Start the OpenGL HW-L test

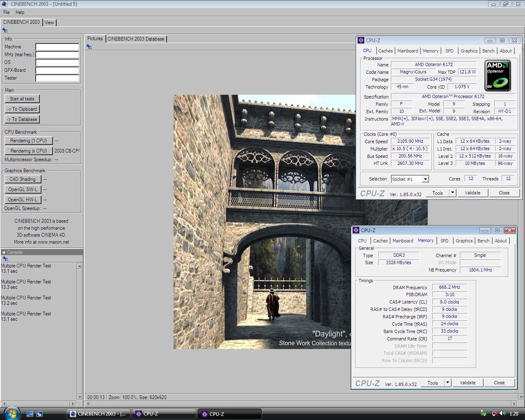point(23,200)
